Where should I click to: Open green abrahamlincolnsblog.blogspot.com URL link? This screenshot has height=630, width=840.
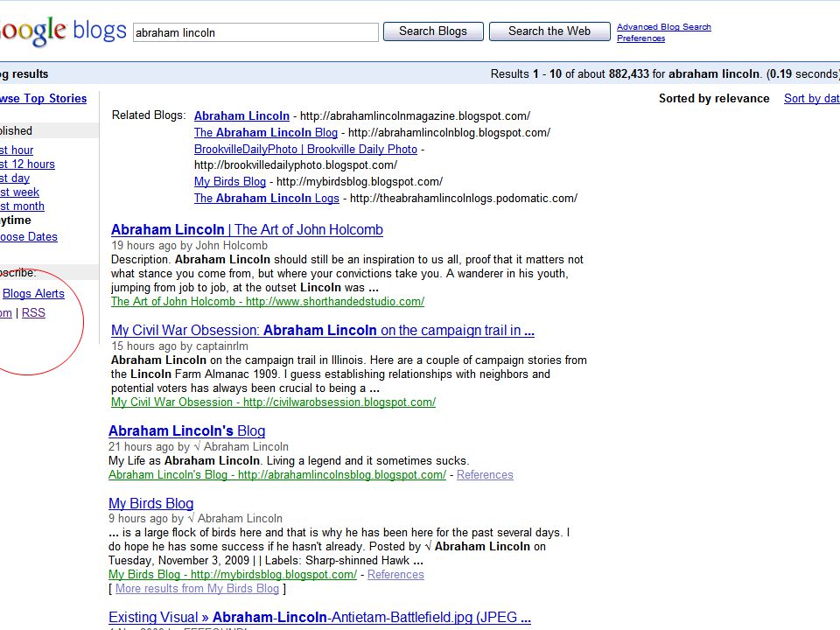tap(277, 474)
